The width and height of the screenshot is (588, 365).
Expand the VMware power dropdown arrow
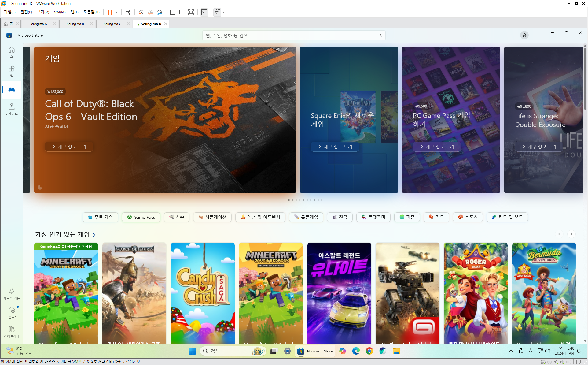pyautogui.click(x=116, y=12)
